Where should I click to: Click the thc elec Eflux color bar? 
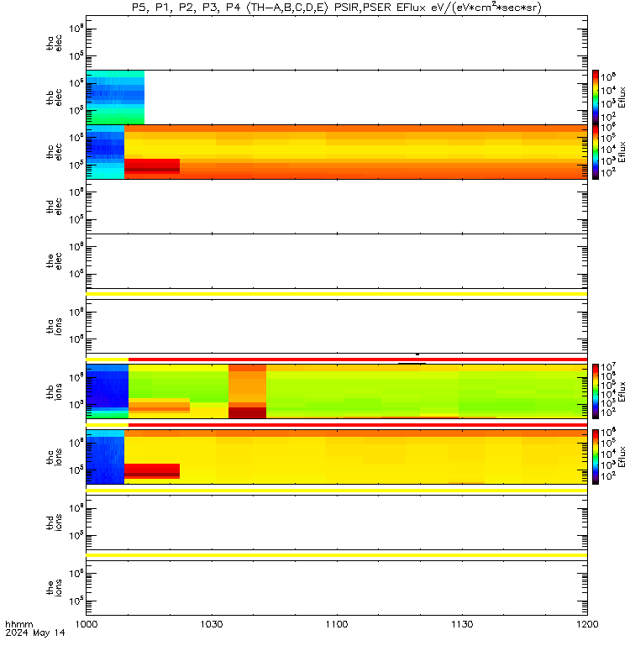click(x=596, y=152)
